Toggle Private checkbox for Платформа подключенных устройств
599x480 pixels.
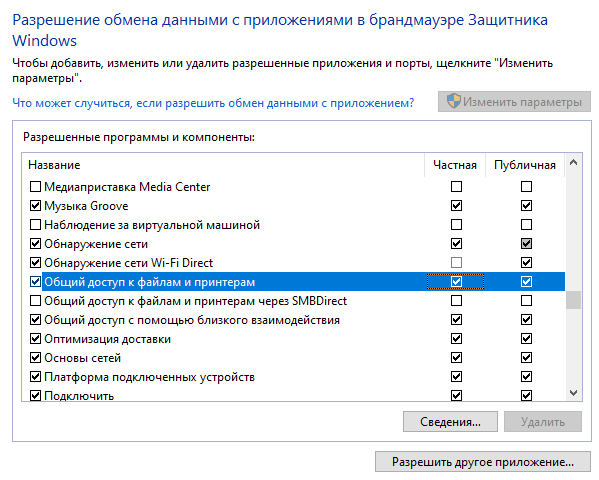coord(456,377)
